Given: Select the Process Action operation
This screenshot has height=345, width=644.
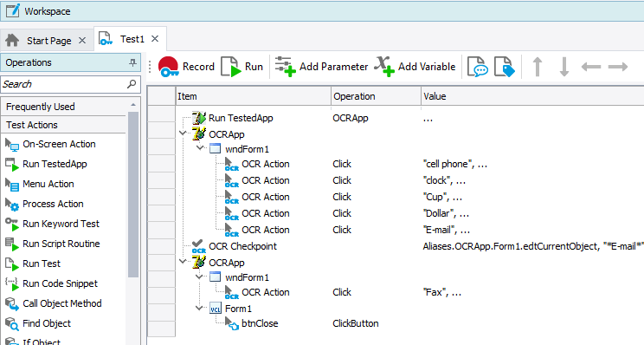Looking at the screenshot, I should point(44,204).
